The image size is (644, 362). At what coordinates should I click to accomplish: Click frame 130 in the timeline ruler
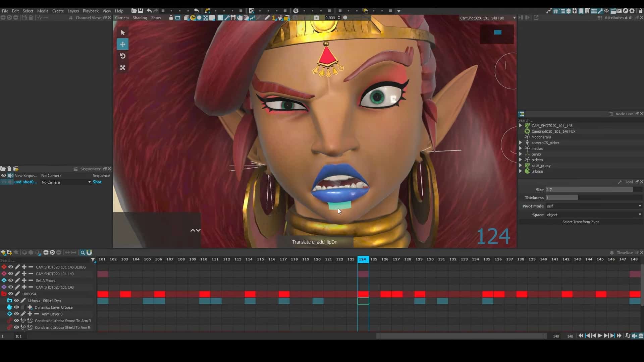(x=431, y=259)
